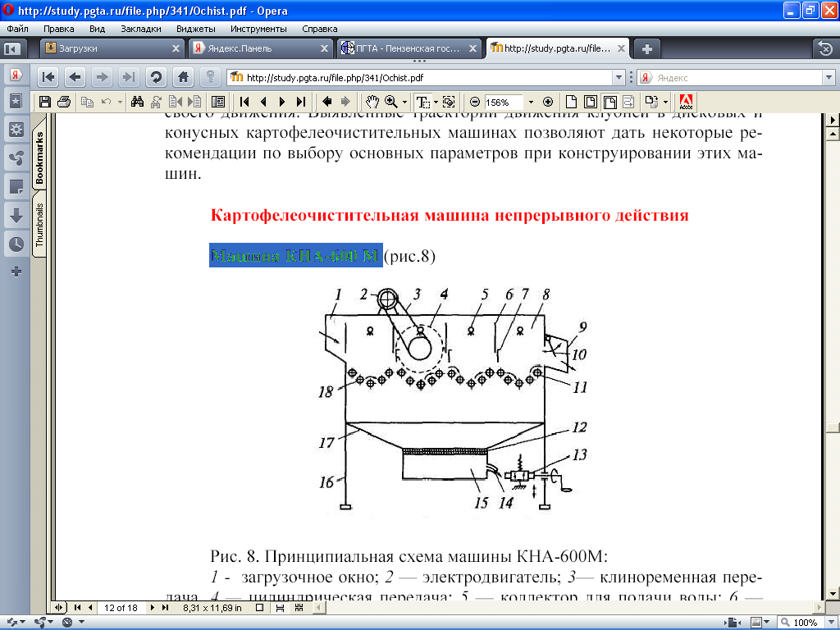Click the zoom out minus button
840x630 pixels.
[x=475, y=102]
